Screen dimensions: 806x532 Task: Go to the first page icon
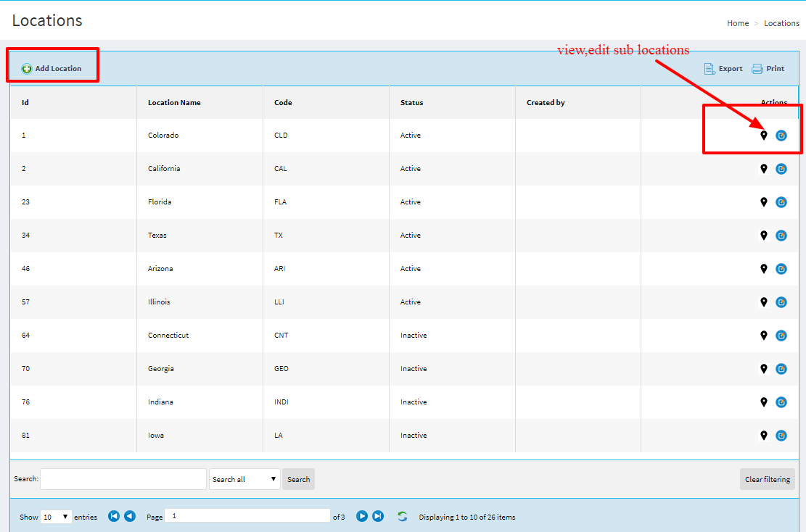pos(114,516)
